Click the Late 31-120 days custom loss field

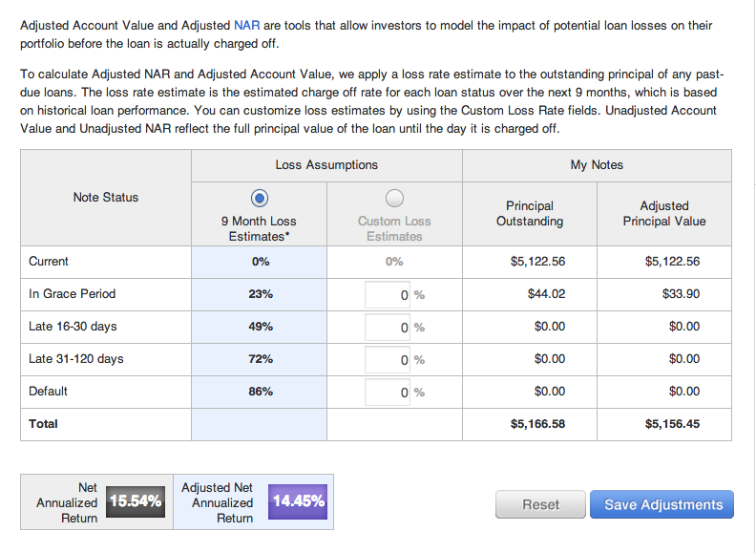pos(388,359)
